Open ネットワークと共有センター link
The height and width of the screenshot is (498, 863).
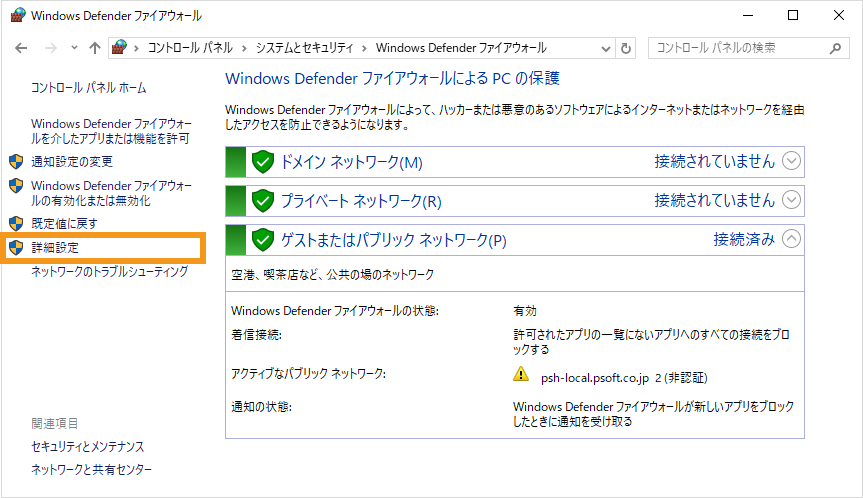coord(92,470)
